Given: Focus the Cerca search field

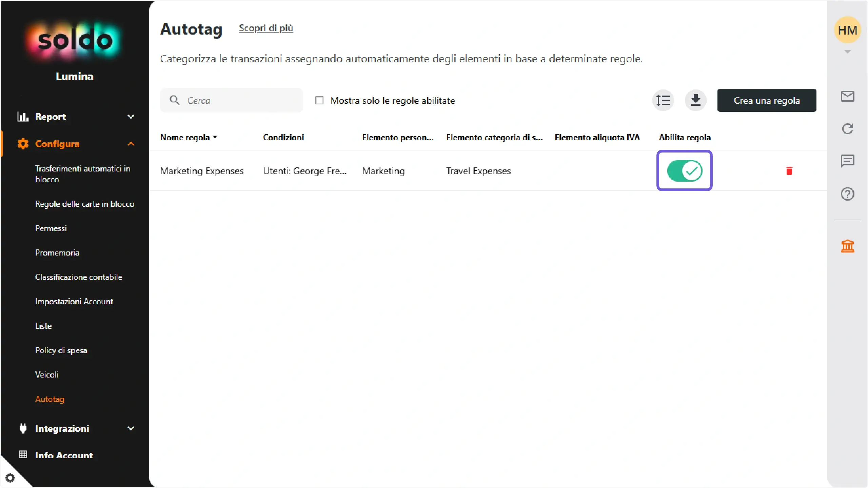Looking at the screenshot, I should point(231,100).
